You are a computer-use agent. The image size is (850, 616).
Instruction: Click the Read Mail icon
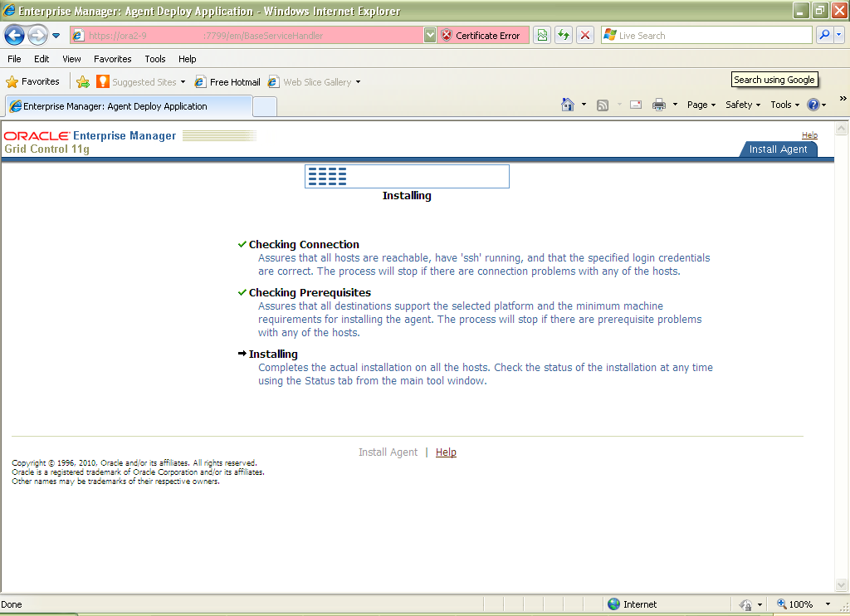pyautogui.click(x=636, y=105)
